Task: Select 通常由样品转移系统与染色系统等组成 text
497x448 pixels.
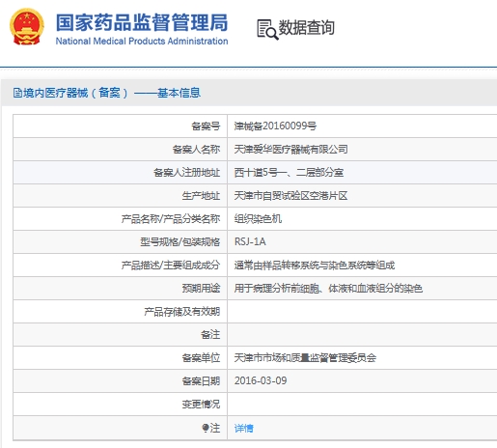Action: click(x=315, y=265)
